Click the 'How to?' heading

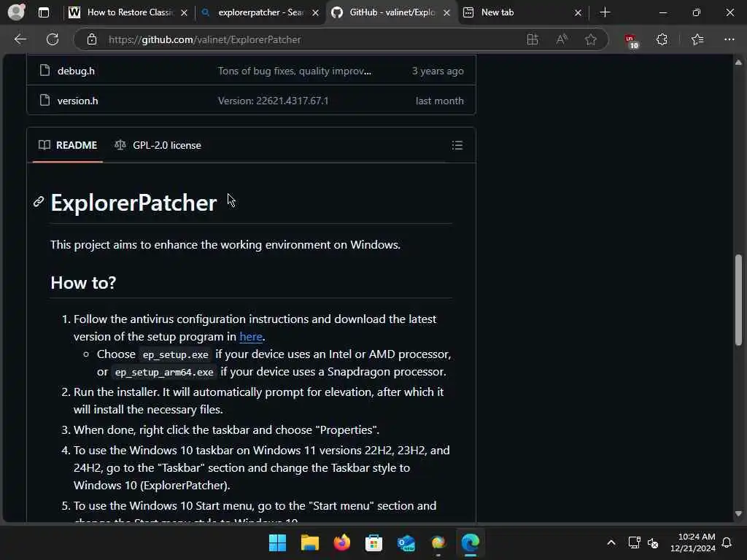coord(83,282)
